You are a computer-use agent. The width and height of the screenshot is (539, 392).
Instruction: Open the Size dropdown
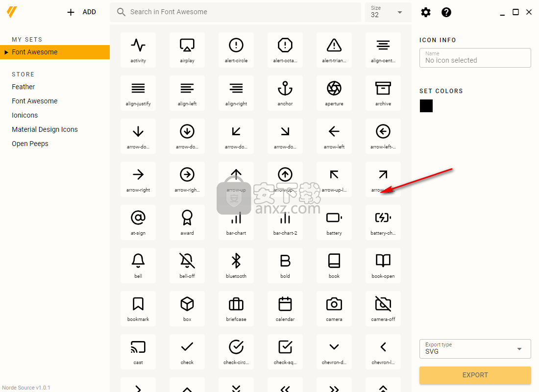coord(388,12)
